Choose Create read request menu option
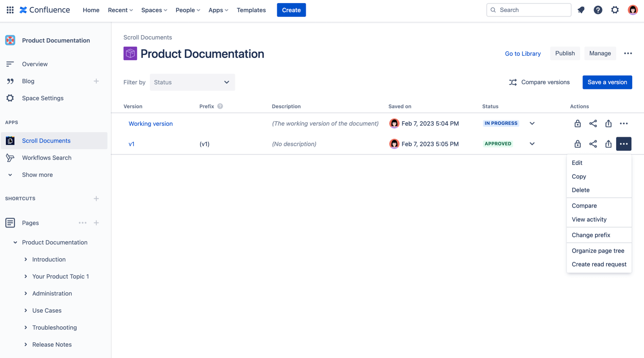644x358 pixels. [599, 264]
